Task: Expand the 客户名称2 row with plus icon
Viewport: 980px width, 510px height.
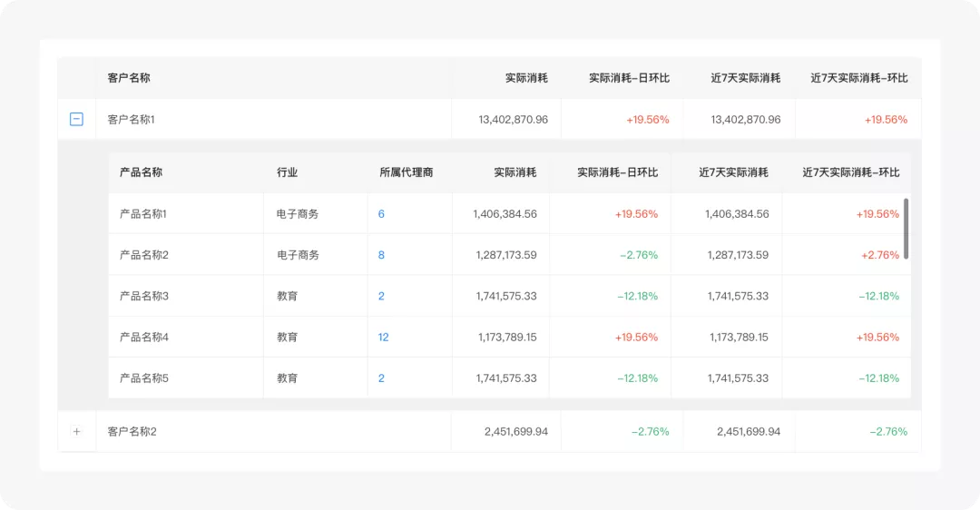Action: coord(76,431)
